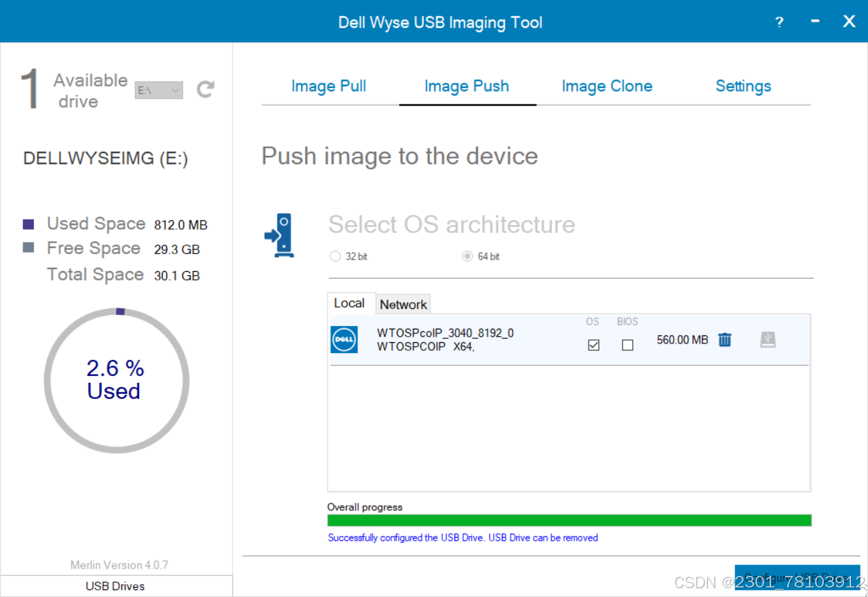Click the 2.6 % Used donut chart
Image resolution: width=868 pixels, height=597 pixels.
click(117, 380)
